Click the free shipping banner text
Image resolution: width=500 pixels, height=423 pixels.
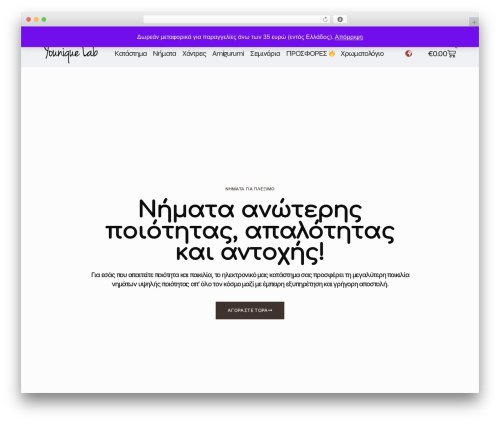pos(235,37)
